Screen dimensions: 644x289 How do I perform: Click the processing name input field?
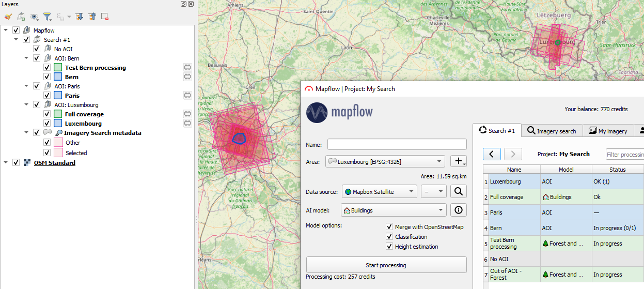[397, 145]
